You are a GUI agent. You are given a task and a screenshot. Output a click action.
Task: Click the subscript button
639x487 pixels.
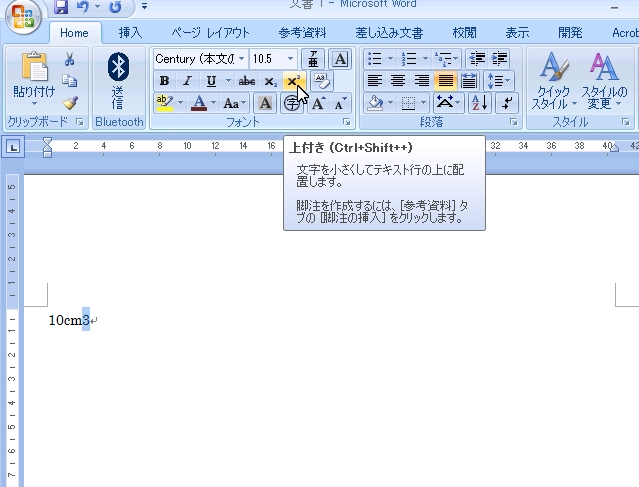pyautogui.click(x=270, y=81)
